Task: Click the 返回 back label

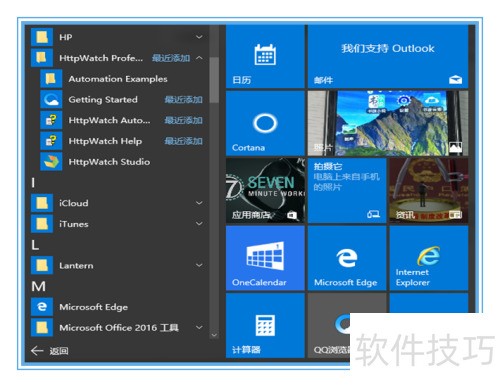Action: point(59,351)
